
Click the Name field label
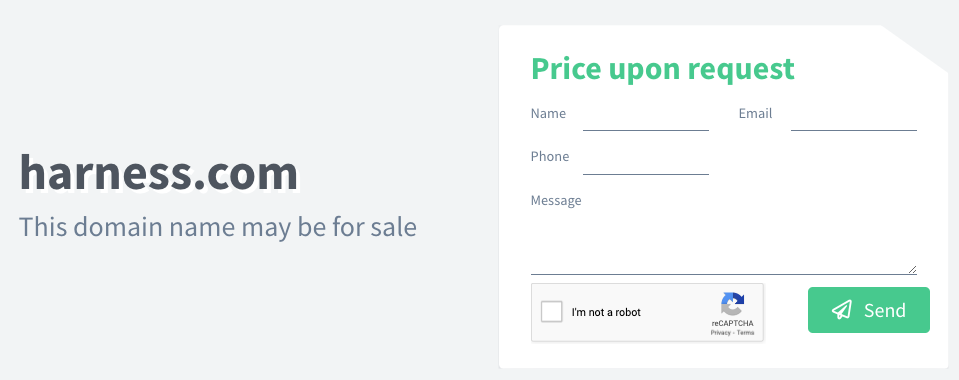(548, 113)
